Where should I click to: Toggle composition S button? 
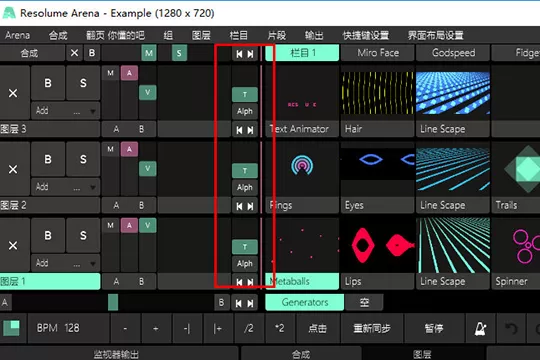click(179, 53)
